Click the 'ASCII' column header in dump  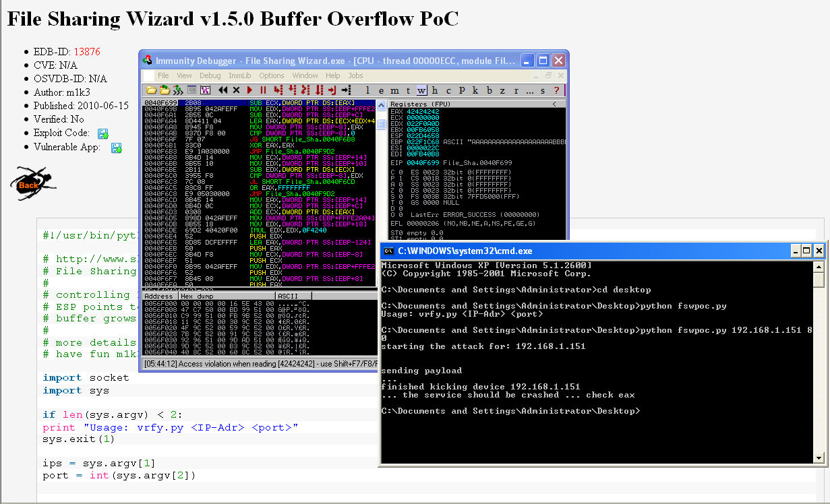(x=293, y=296)
